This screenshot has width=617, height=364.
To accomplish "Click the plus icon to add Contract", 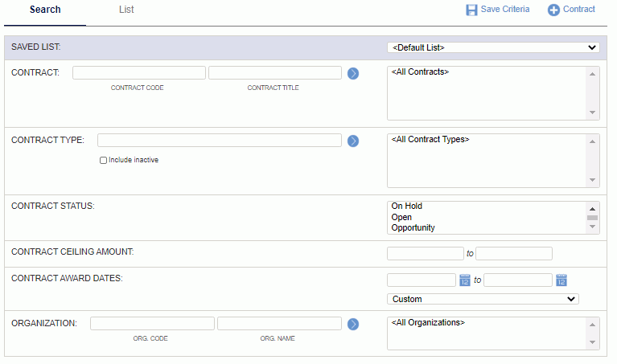I will (x=553, y=10).
